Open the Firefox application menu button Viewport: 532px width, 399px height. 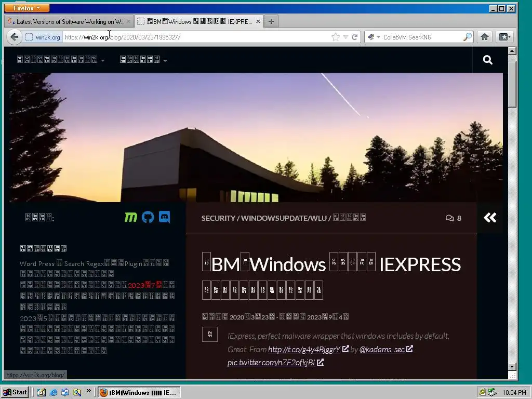[x=27, y=8]
